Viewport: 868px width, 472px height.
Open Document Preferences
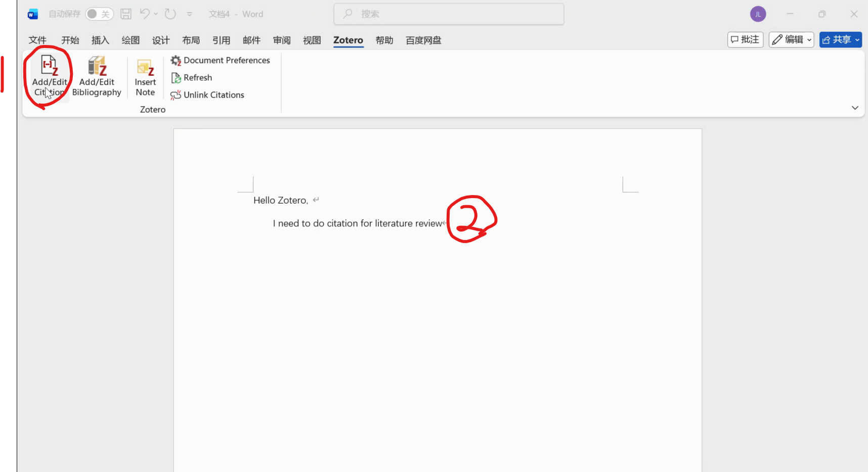[x=221, y=61]
